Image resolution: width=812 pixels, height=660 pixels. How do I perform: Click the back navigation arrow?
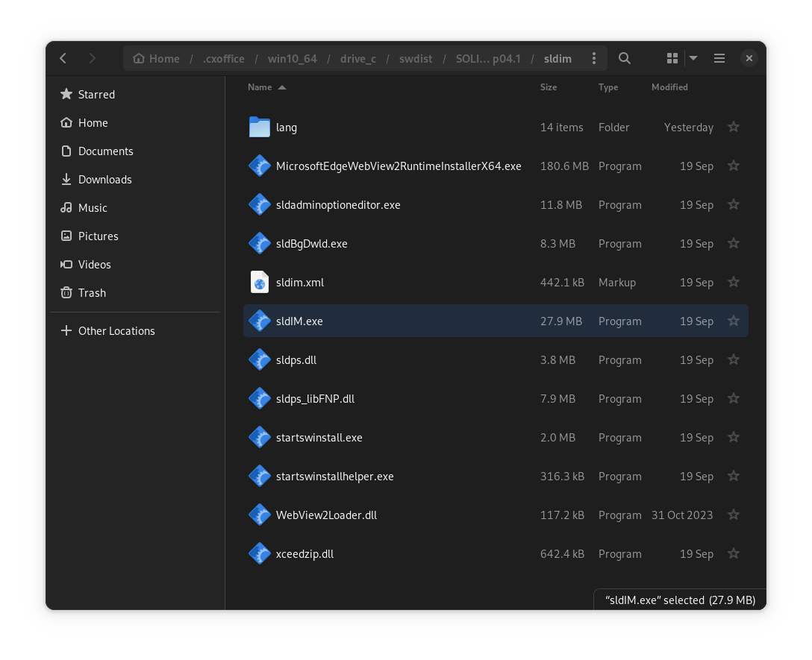63,57
